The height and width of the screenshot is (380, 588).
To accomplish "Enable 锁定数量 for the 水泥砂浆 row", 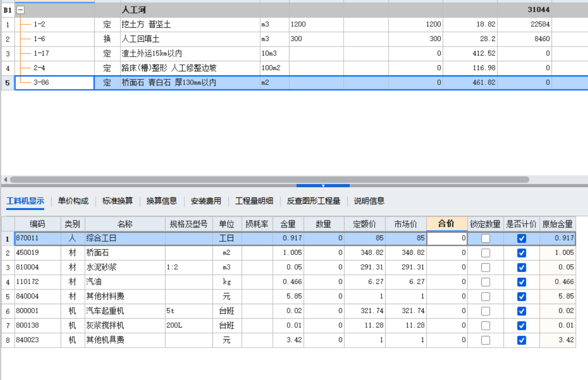I will tap(485, 267).
